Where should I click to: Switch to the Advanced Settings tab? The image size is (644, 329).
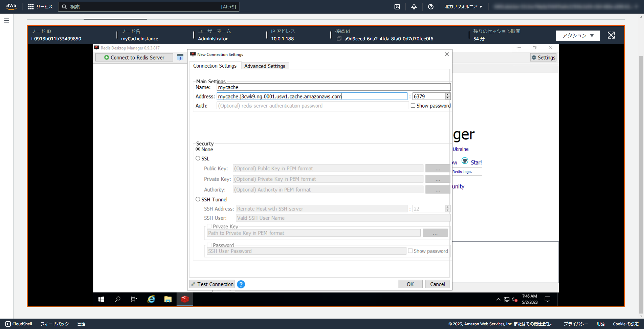coord(265,66)
